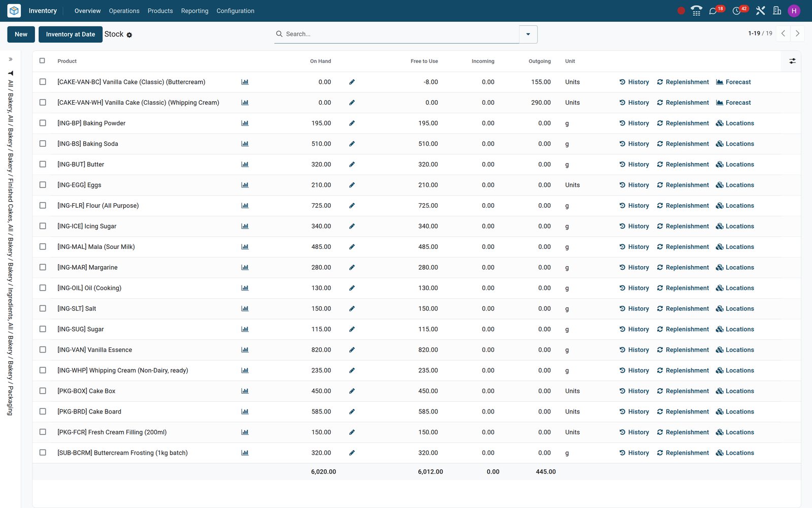Expand the collapsed category side panel
812x508 pixels.
(x=10, y=59)
